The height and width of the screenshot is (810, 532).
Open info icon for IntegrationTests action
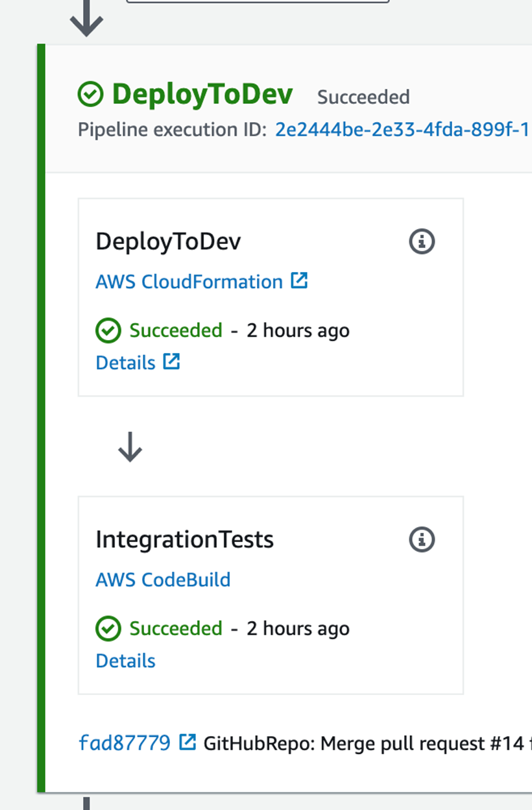(x=422, y=539)
